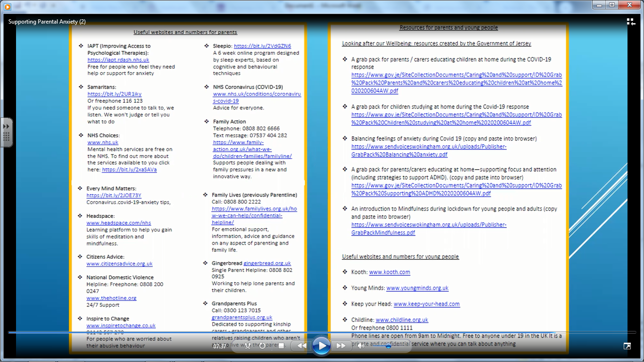Toggle shuffle mode in player controls
644x362 pixels.
(248, 346)
